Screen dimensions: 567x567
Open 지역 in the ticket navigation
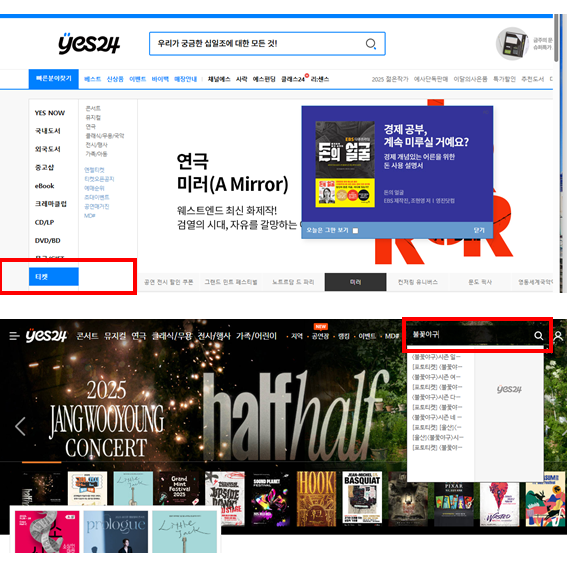point(297,336)
